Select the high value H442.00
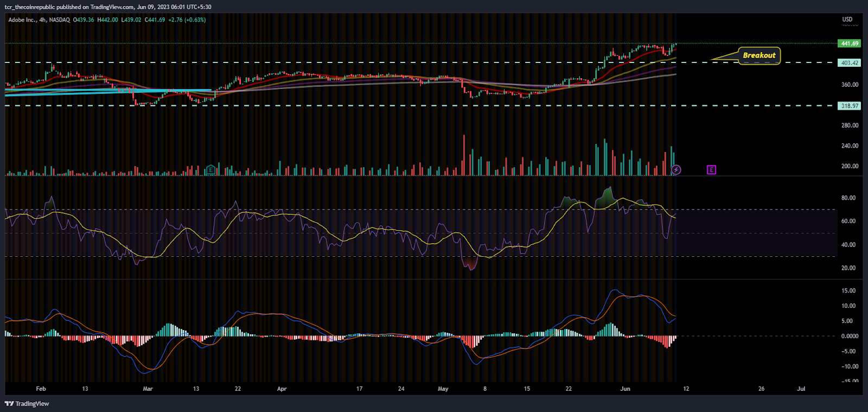Viewport: 868px width, 412px height. (x=107, y=20)
